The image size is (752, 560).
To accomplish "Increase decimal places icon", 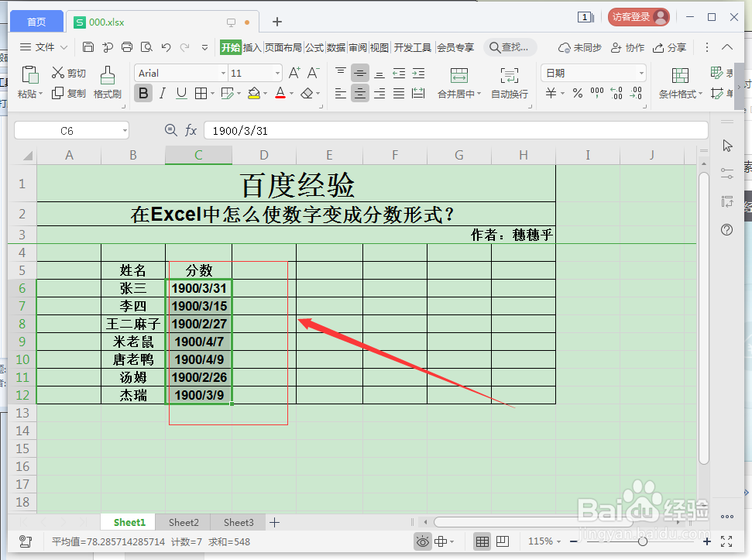I will tap(616, 93).
